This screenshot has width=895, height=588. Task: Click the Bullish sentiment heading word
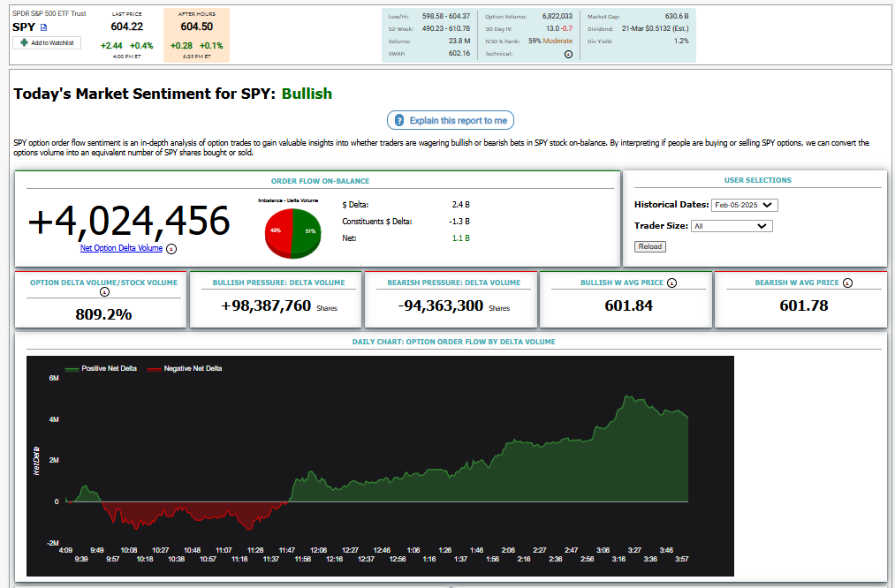[307, 94]
